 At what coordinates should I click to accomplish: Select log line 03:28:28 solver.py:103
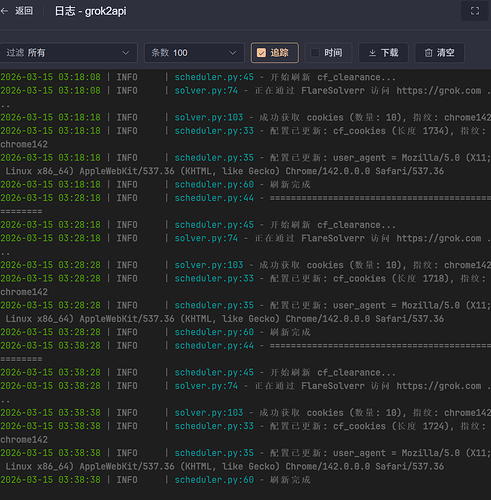(245, 265)
